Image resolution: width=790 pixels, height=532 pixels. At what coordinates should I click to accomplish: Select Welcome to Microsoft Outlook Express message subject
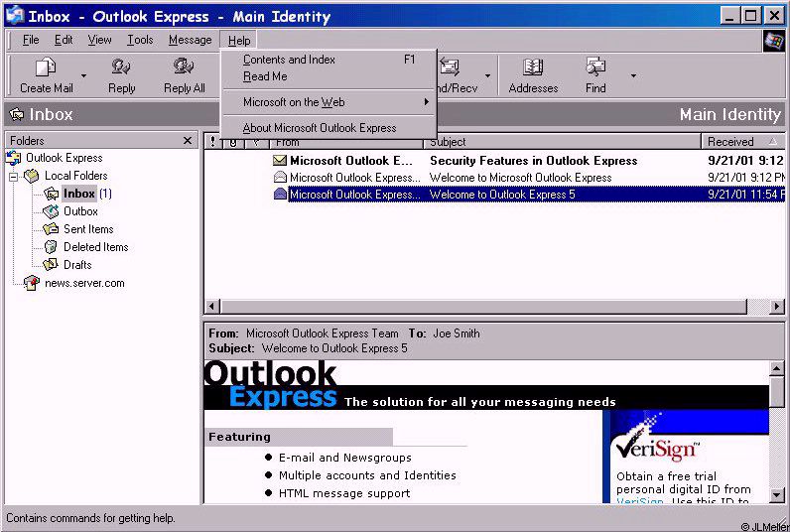520,178
